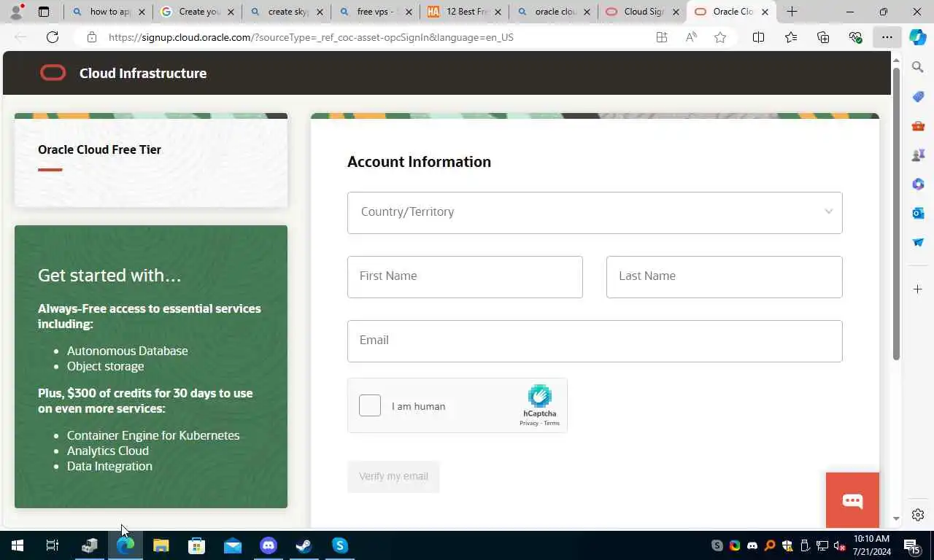Open sidebar Search tool
934x560 pixels.
[x=918, y=67]
